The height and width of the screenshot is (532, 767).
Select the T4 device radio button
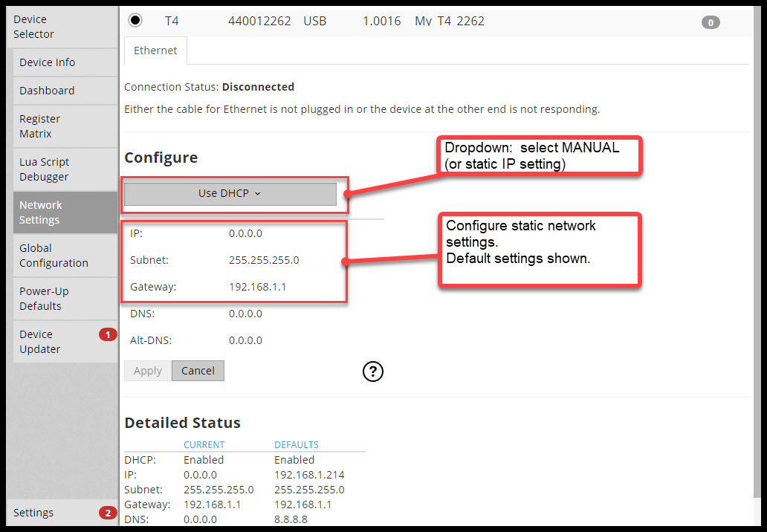coord(136,21)
